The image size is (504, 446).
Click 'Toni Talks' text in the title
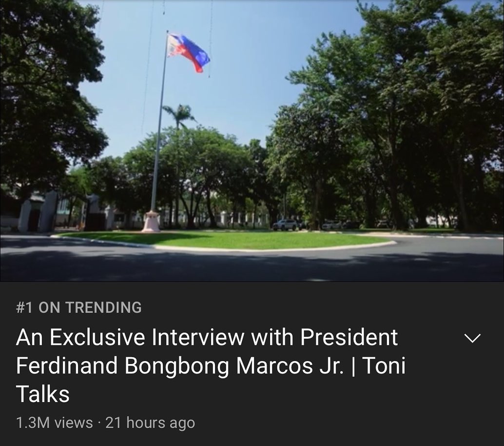click(x=211, y=380)
